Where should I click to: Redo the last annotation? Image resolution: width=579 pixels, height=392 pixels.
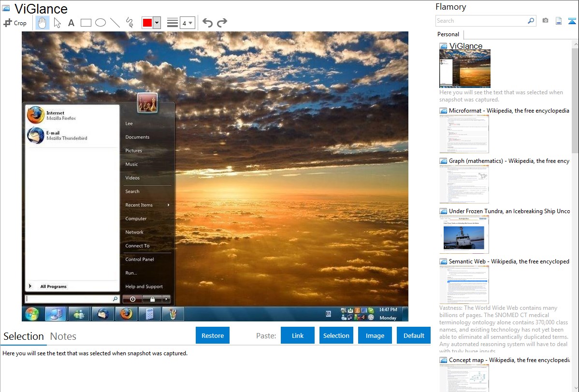click(x=222, y=23)
